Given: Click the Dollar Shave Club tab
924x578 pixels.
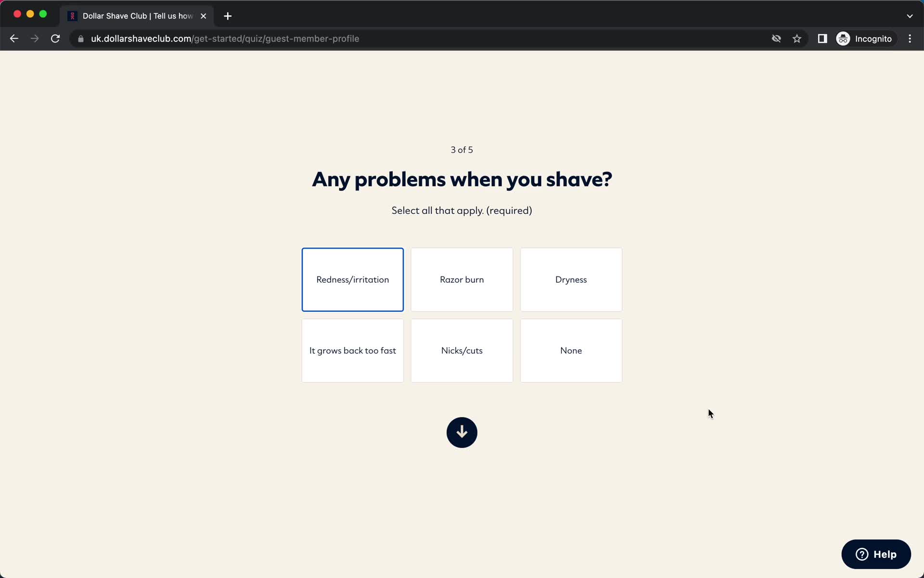Looking at the screenshot, I should click(x=136, y=15).
